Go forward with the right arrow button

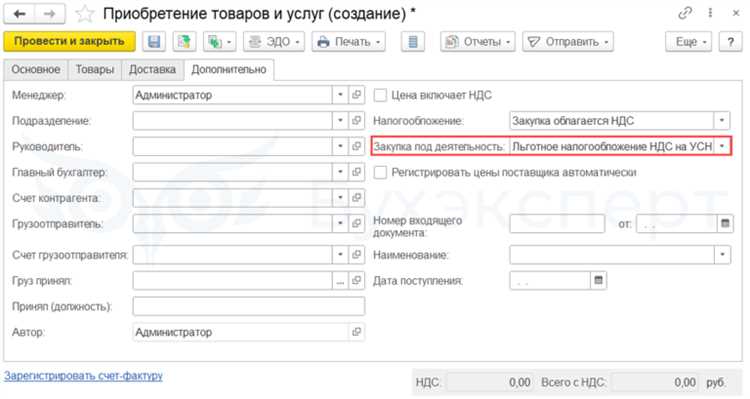[49, 14]
